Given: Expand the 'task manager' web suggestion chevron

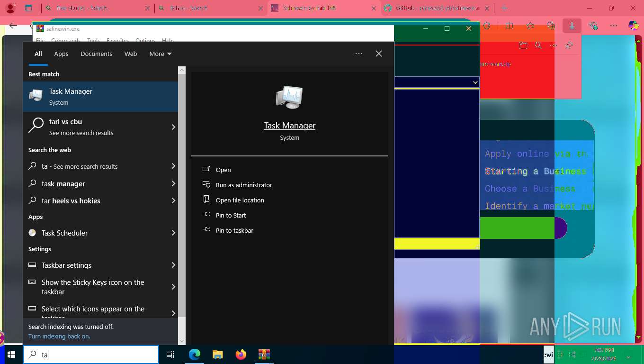Looking at the screenshot, I should click(x=173, y=183).
